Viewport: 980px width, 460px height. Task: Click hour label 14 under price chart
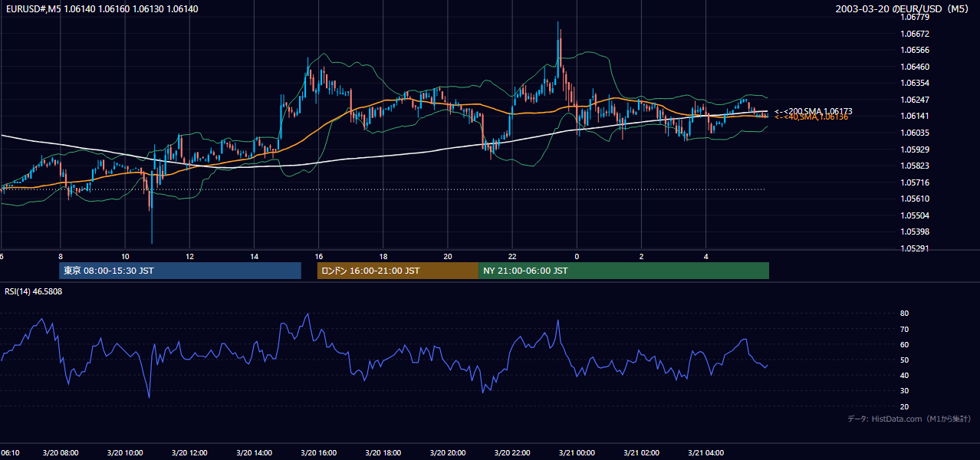tap(254, 257)
